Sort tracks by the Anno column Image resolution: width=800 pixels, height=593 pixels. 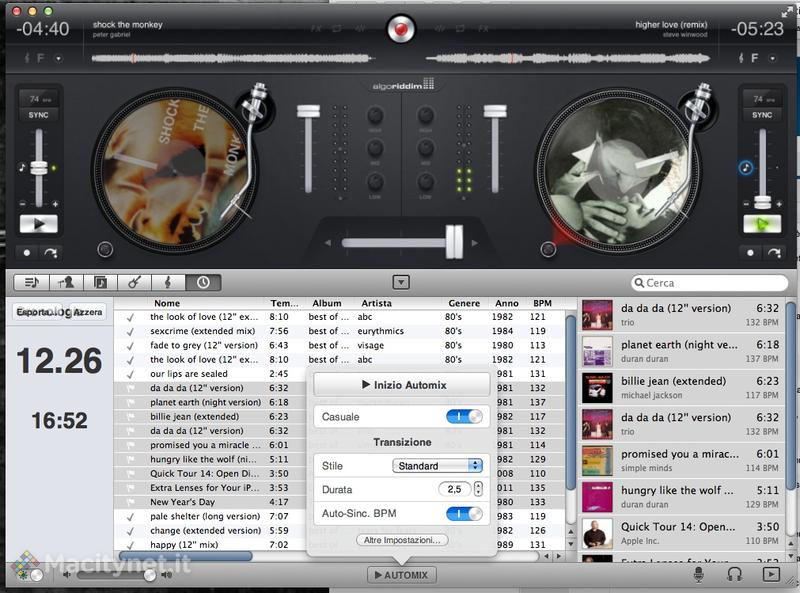pyautogui.click(x=507, y=303)
